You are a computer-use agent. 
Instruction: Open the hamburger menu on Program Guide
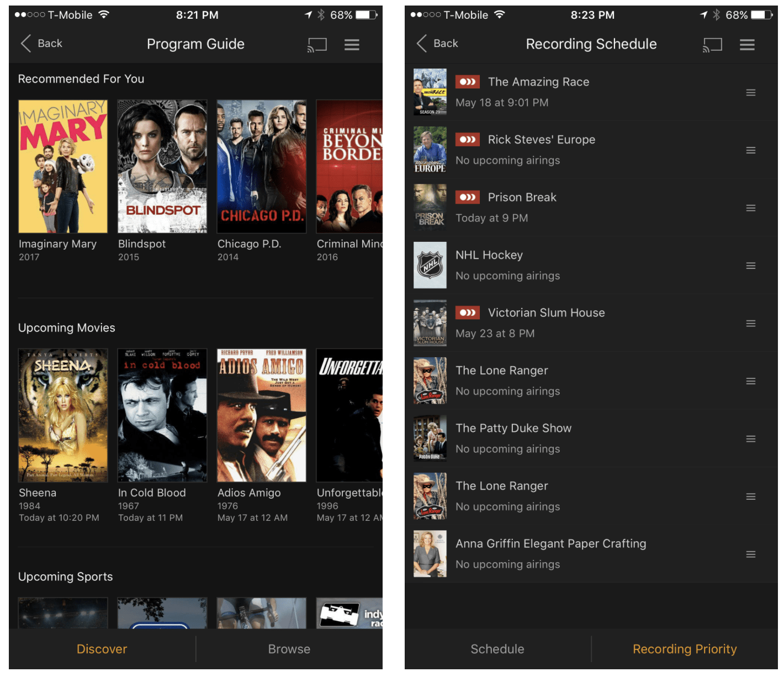352,44
